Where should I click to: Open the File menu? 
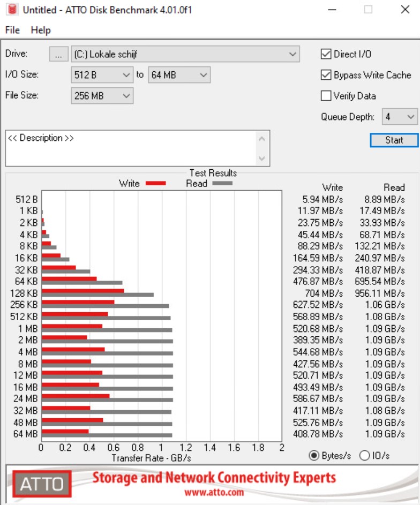tap(12, 30)
